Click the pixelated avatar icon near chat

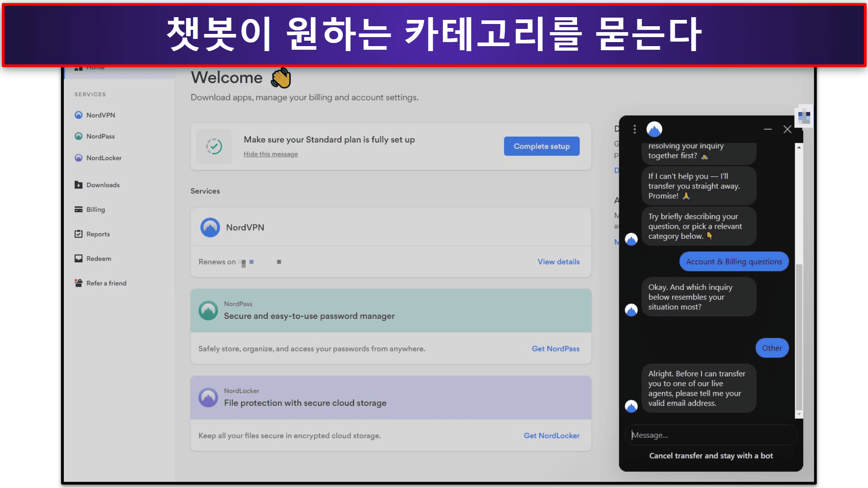pos(804,117)
